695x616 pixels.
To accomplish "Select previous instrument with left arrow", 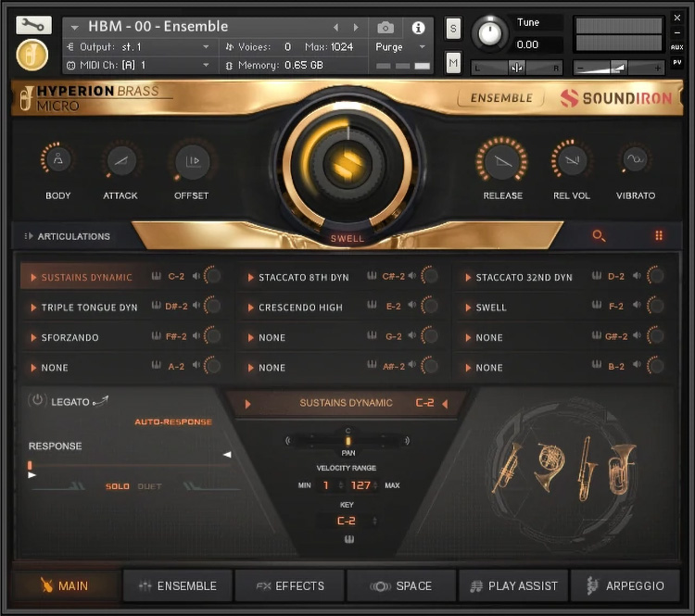I will point(336,28).
